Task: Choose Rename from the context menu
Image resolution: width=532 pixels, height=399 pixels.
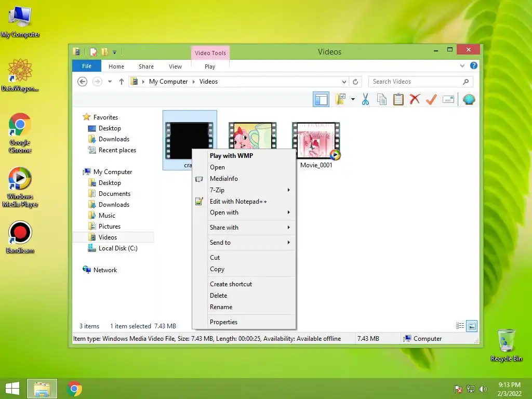Action: [244, 307]
